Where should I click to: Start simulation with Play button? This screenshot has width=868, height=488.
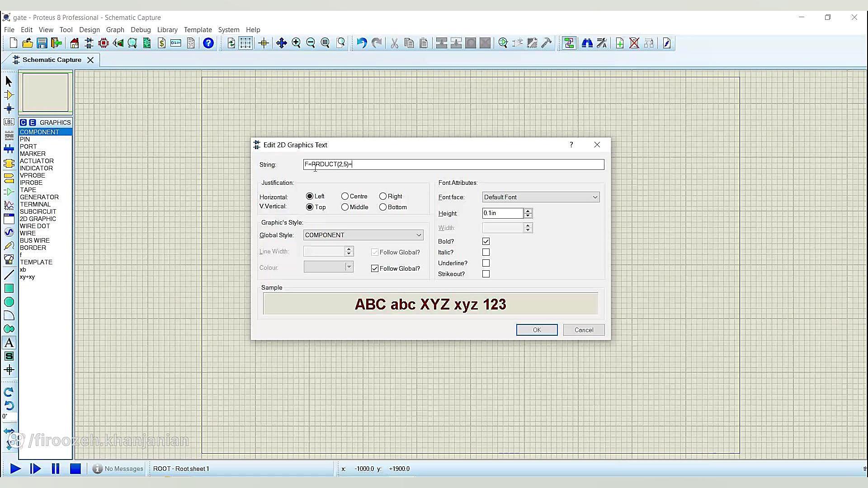click(15, 469)
